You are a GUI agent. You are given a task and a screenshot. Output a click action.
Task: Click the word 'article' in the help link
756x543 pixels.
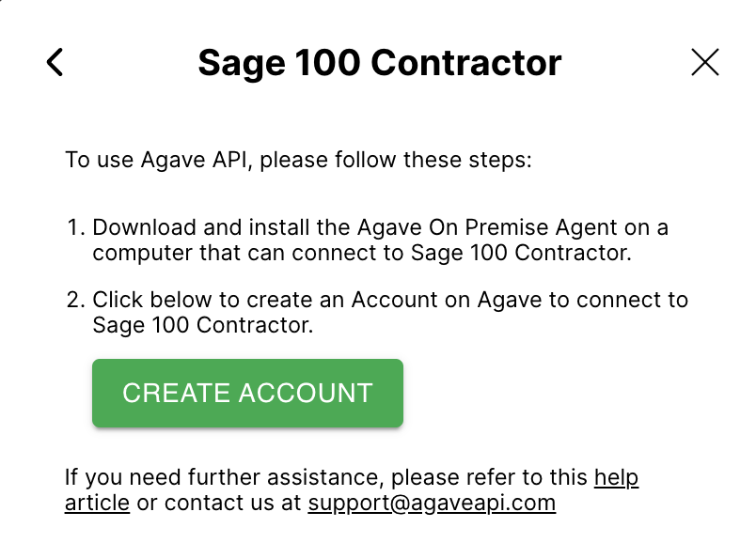pos(97,503)
